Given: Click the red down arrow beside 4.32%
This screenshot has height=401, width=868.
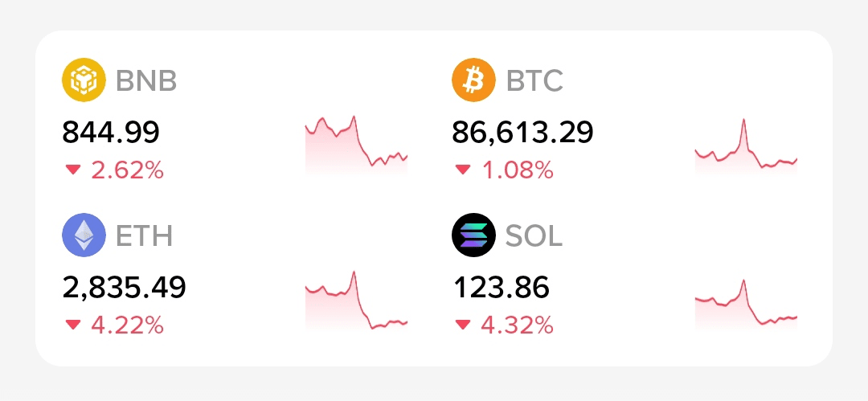Looking at the screenshot, I should [463, 325].
